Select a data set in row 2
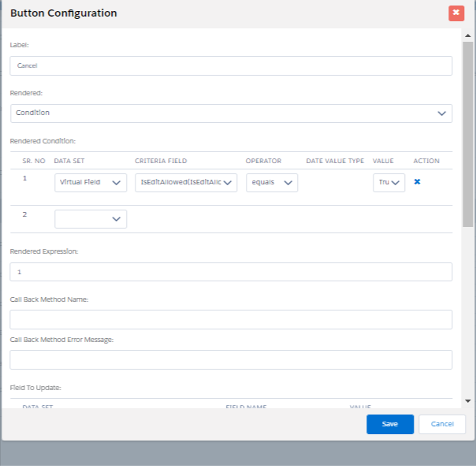The height and width of the screenshot is (476, 476). coord(90,219)
